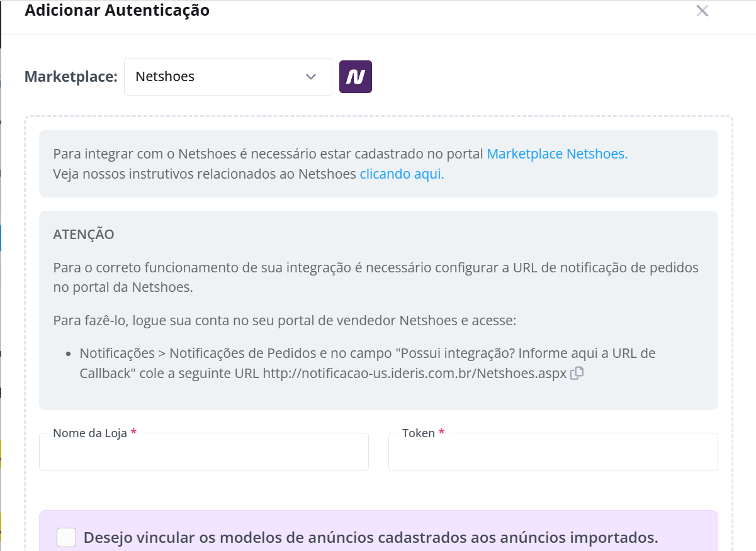Image resolution: width=756 pixels, height=551 pixels.
Task: Click the ATENÇÃO heading text
Action: pyautogui.click(x=84, y=235)
